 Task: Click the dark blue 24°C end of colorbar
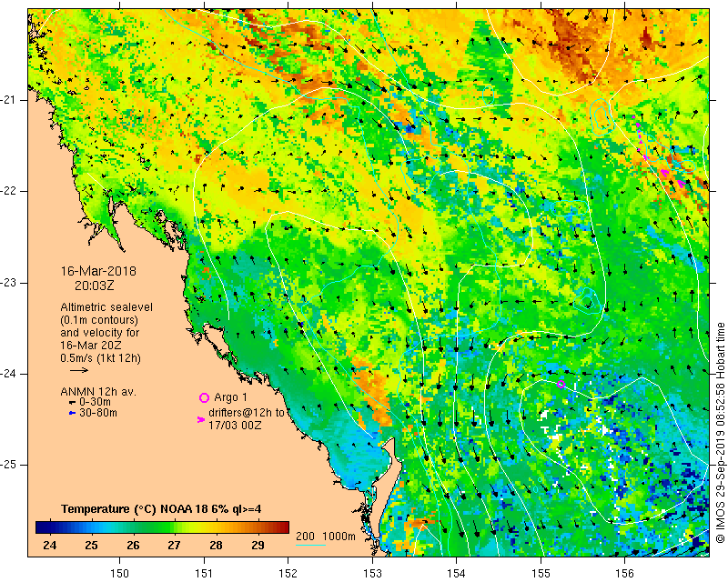click(x=42, y=527)
